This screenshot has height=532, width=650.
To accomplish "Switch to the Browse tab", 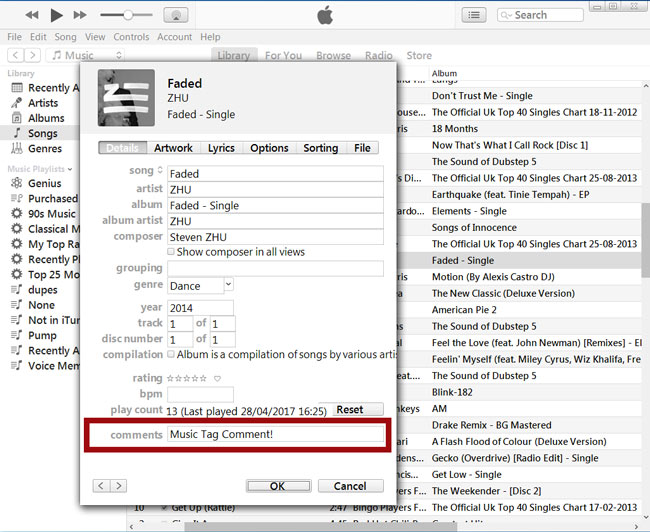I will [333, 55].
